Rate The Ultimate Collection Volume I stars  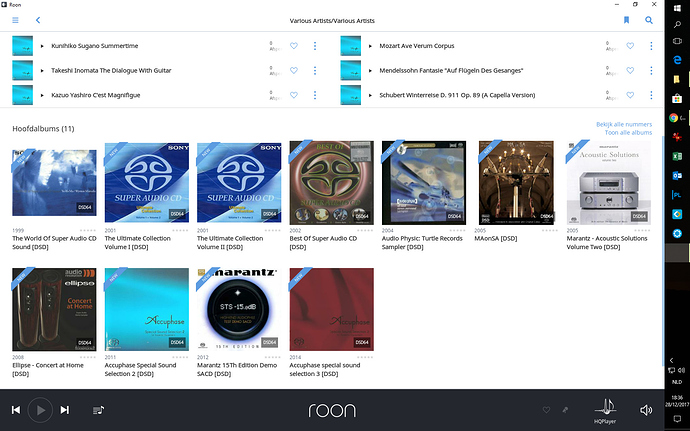[x=180, y=230]
